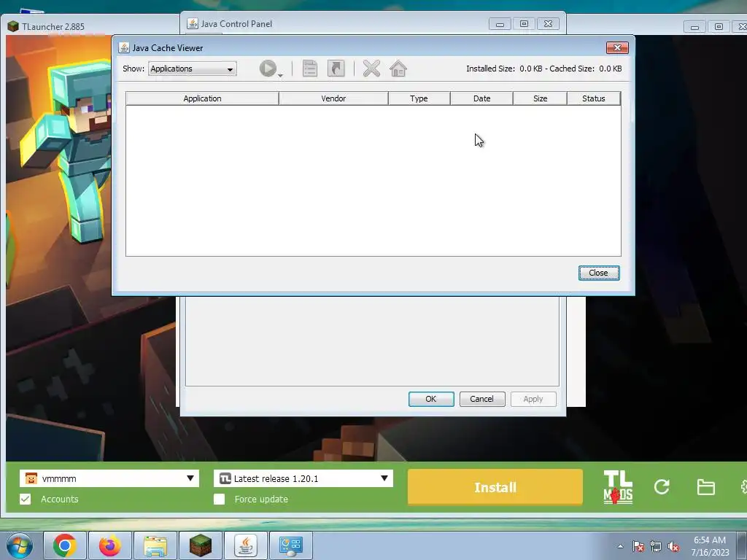Open the TL Mods icon

pyautogui.click(x=618, y=487)
